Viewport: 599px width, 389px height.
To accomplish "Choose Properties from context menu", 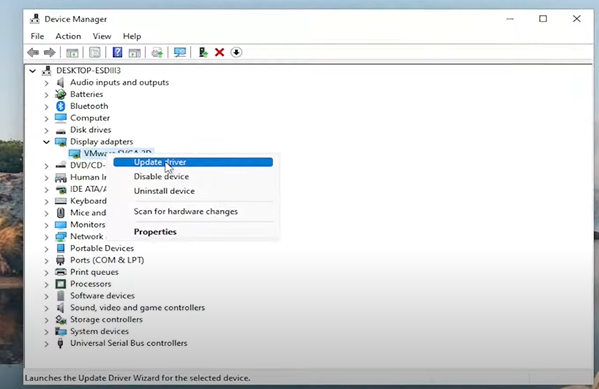I will click(193, 232).
